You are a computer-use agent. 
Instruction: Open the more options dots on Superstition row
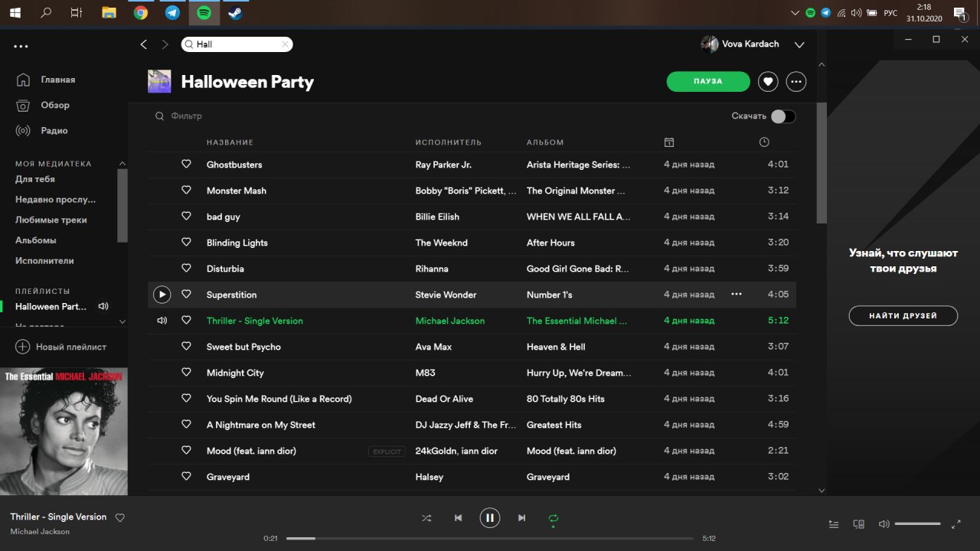coord(737,295)
